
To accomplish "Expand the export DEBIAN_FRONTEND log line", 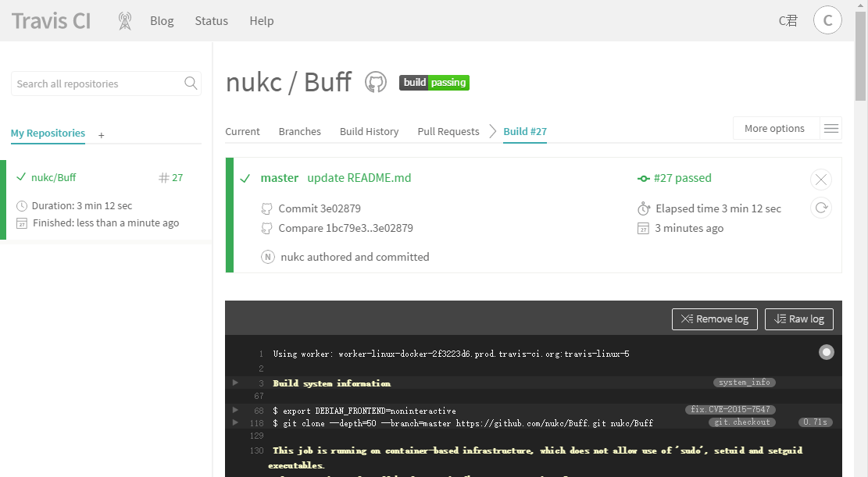I will [235, 410].
